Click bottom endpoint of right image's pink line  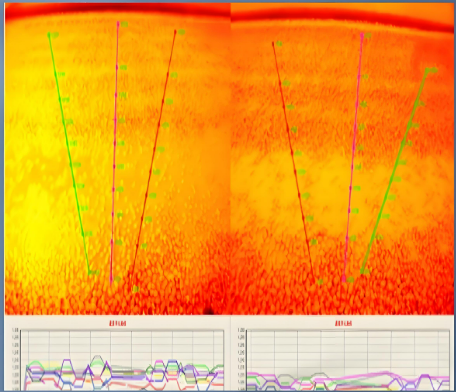(x=344, y=279)
